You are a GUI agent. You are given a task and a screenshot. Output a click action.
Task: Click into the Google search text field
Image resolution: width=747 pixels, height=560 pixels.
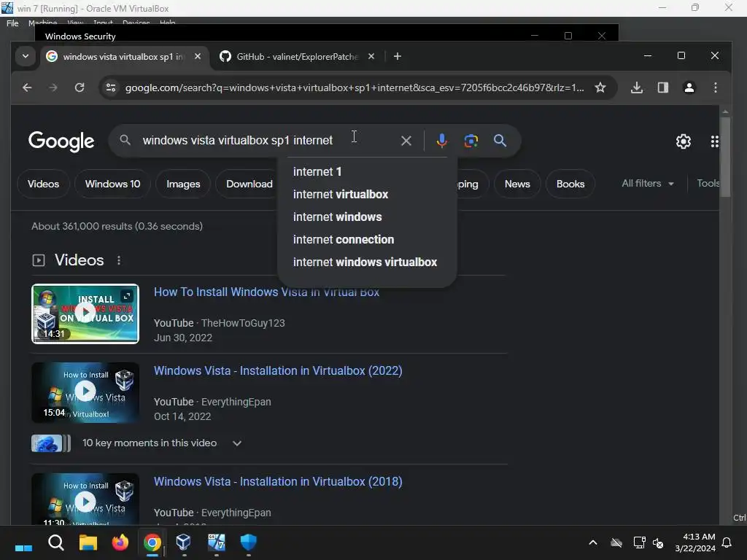coord(267,141)
